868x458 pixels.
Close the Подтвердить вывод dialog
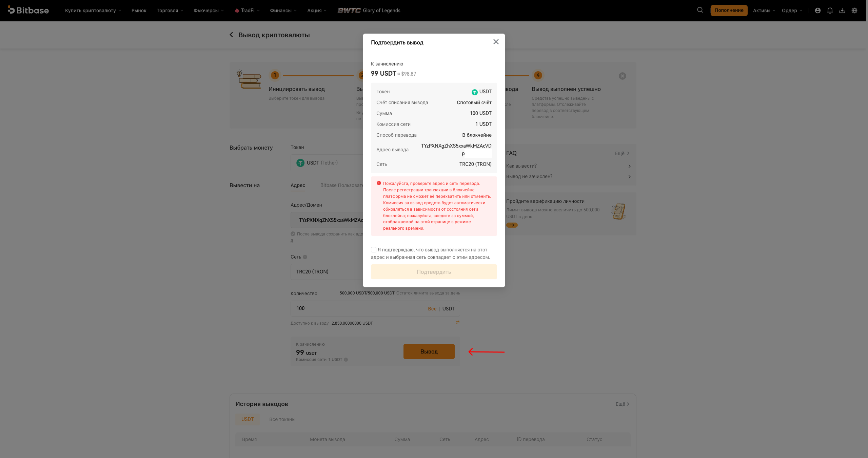tap(496, 42)
